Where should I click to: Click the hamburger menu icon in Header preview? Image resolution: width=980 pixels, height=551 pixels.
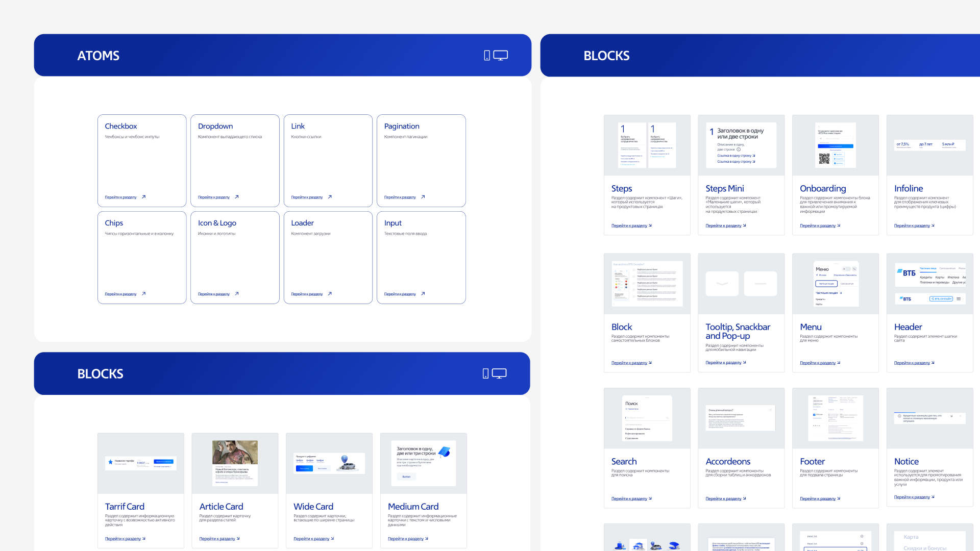(959, 299)
